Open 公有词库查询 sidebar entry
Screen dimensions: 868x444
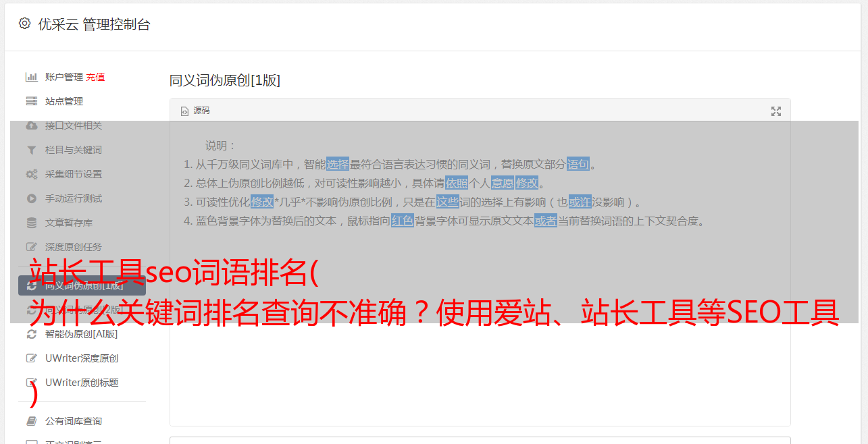tap(74, 421)
